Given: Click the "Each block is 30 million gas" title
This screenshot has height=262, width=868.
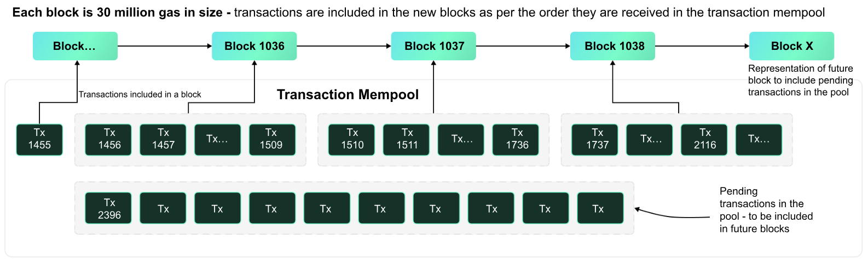Looking at the screenshot, I should [117, 13].
